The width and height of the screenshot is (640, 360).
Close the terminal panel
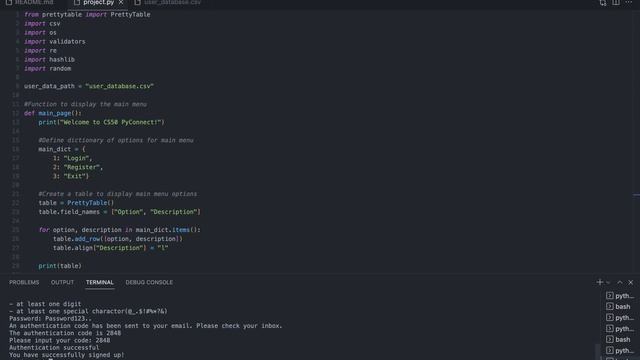pyautogui.click(x=631, y=282)
